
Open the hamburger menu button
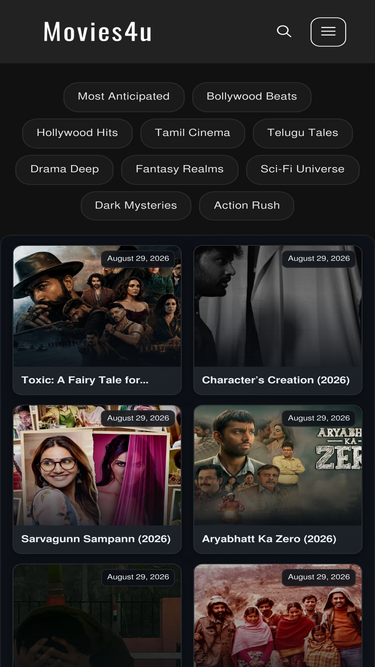[x=328, y=32]
